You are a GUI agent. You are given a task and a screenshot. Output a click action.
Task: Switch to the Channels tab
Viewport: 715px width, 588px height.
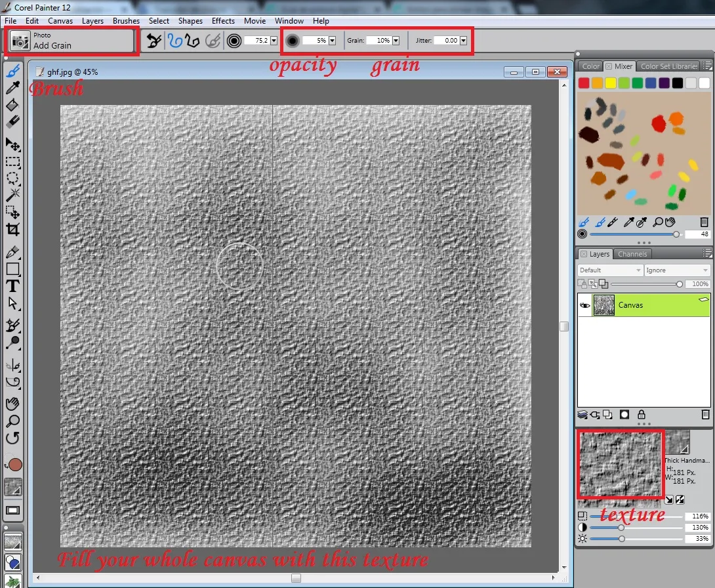coord(632,254)
